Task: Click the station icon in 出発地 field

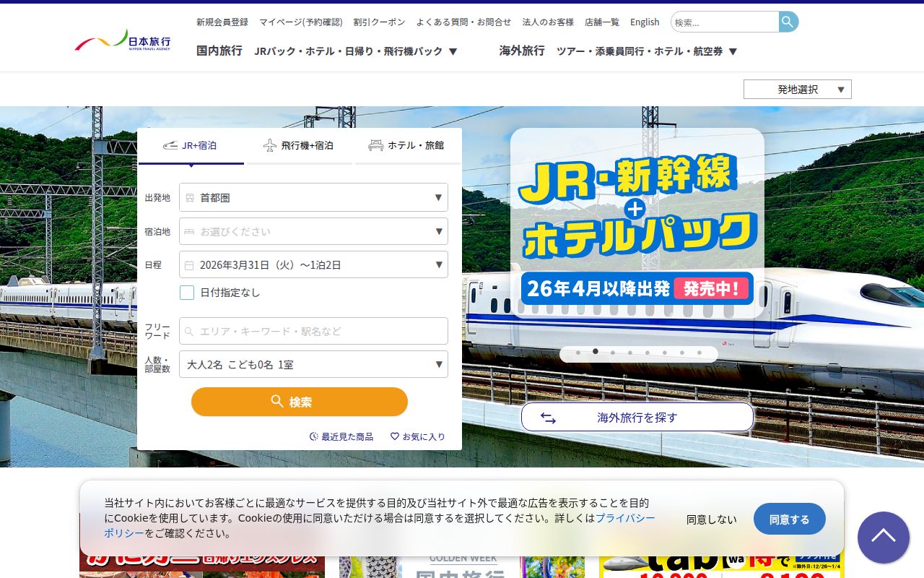Action: (x=190, y=197)
